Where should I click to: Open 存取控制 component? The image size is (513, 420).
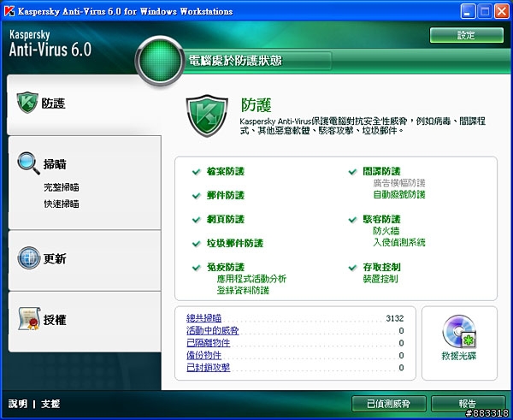[x=381, y=268]
